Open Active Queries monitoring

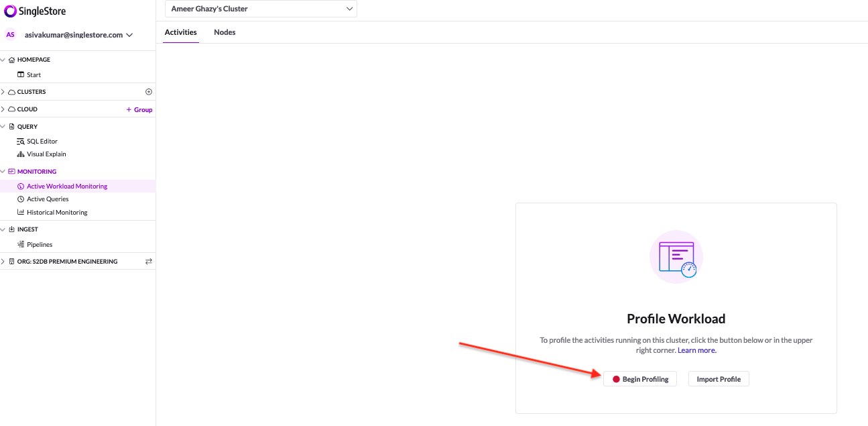point(48,199)
